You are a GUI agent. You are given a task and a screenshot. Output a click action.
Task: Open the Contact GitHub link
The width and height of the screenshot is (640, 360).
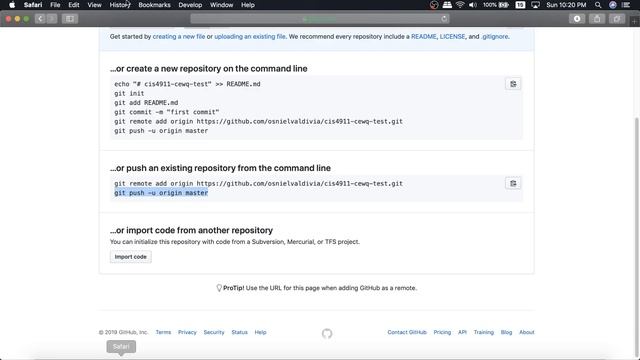pos(407,332)
